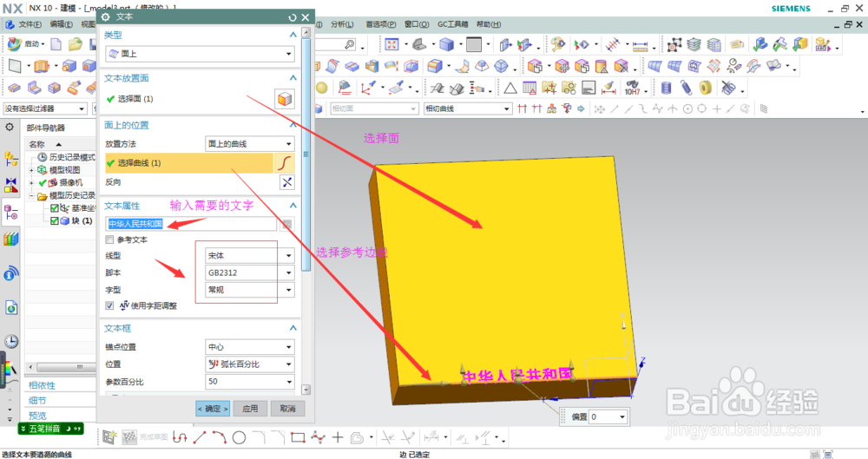Click the text input field with 中华人民共和国
This screenshot has height=459, width=868.
191,224
